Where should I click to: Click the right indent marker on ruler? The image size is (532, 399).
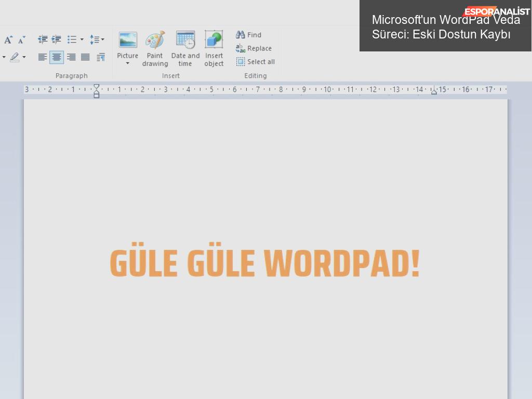click(x=434, y=92)
